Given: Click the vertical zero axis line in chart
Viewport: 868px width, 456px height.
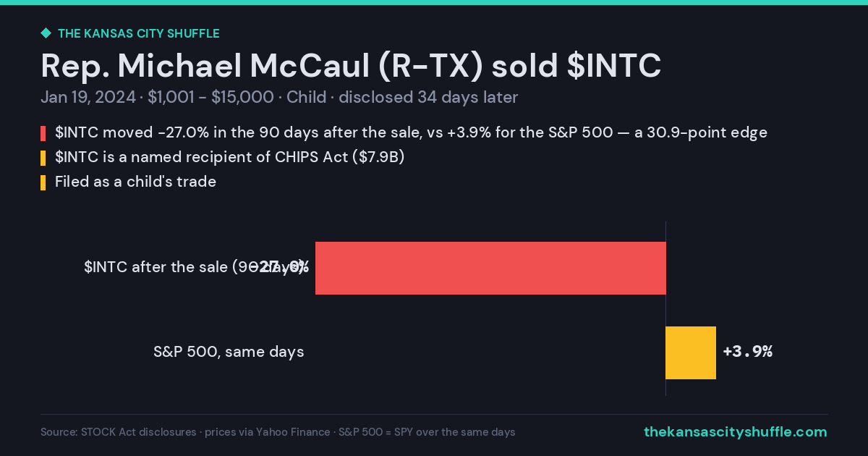Looking at the screenshot, I should 665,308.
